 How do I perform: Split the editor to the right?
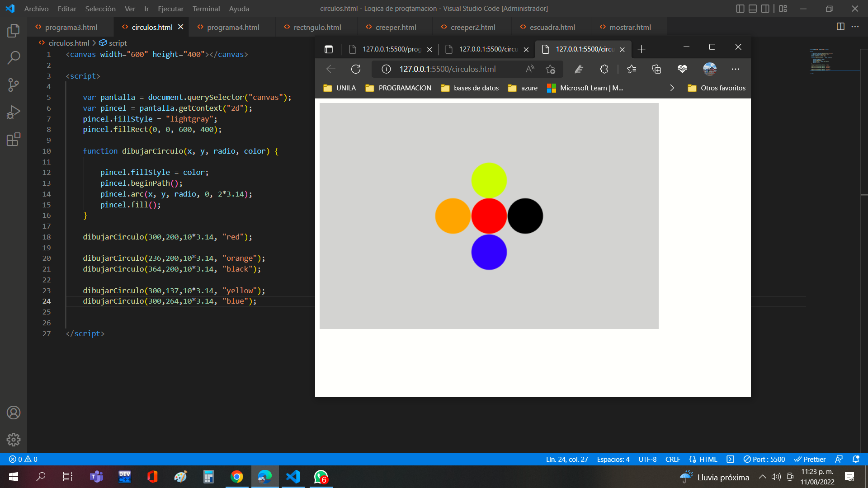pos(840,27)
